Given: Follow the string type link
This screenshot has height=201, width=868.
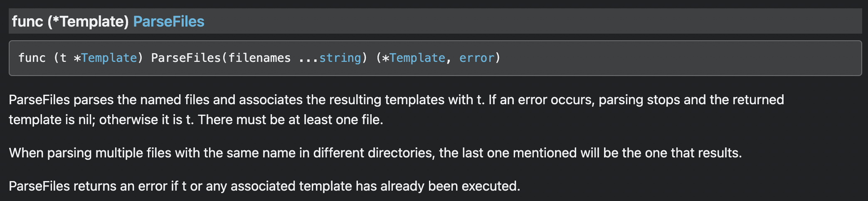Looking at the screenshot, I should pyautogui.click(x=340, y=58).
